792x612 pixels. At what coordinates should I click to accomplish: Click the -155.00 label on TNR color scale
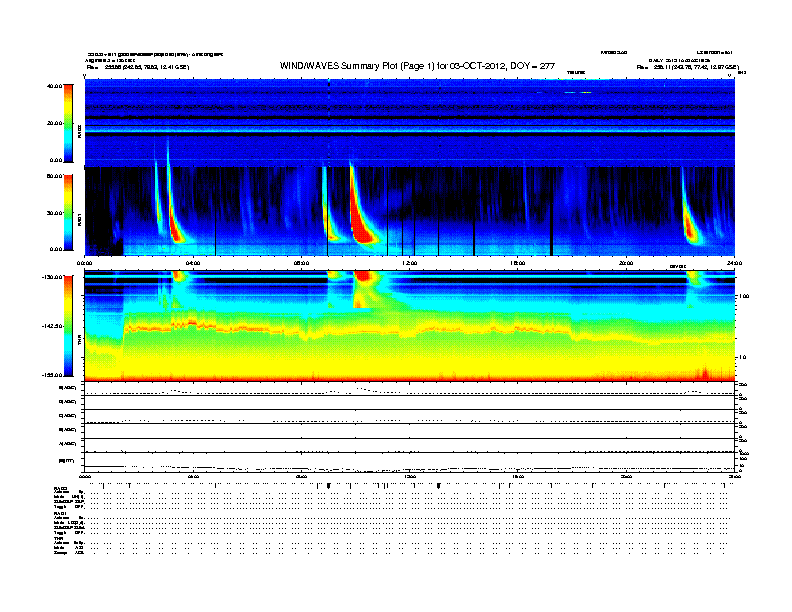point(53,375)
